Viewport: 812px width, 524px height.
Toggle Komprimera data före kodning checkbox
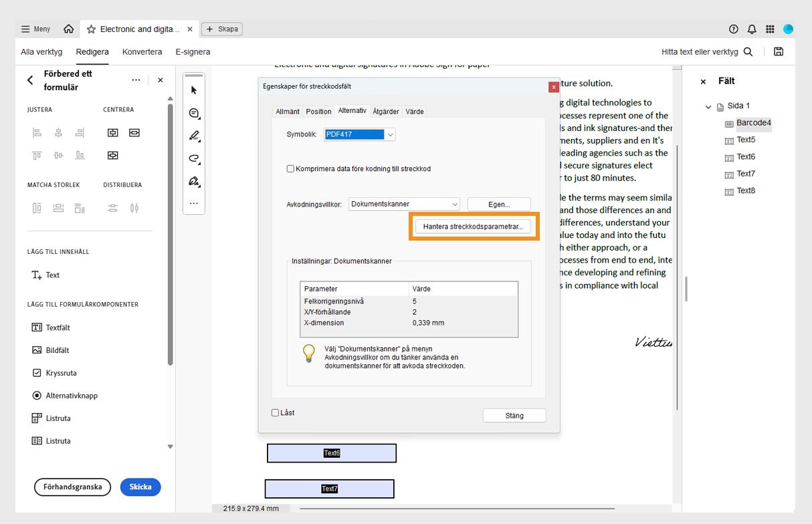pyautogui.click(x=291, y=169)
